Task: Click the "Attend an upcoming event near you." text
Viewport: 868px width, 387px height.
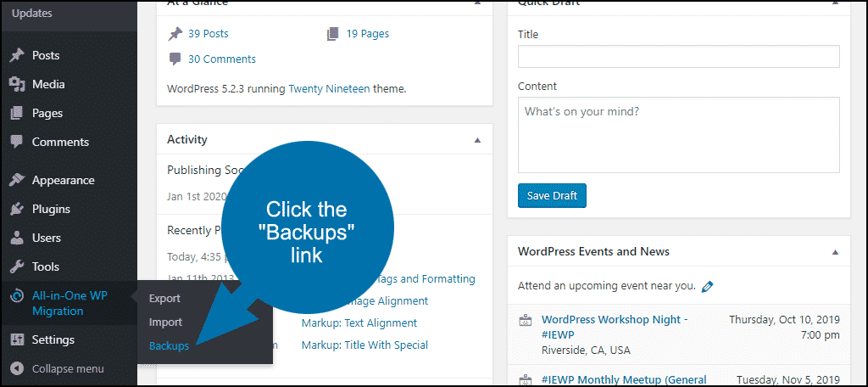Action: [x=607, y=286]
